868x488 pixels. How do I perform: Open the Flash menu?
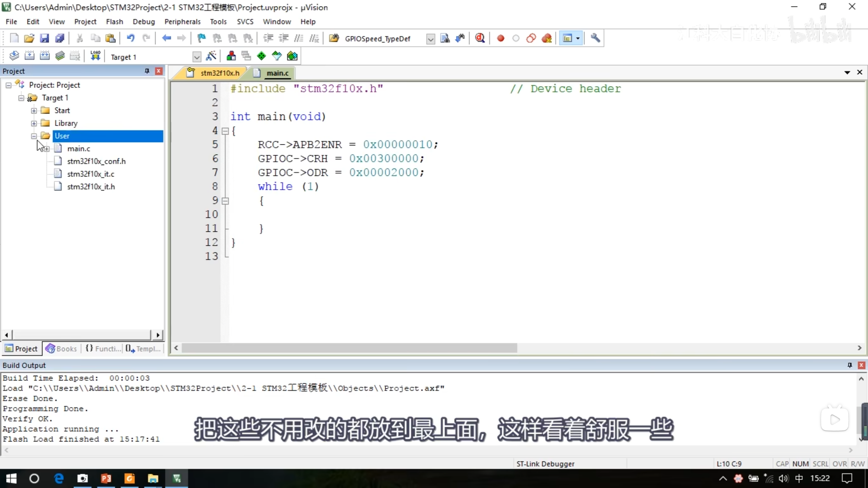(x=114, y=22)
